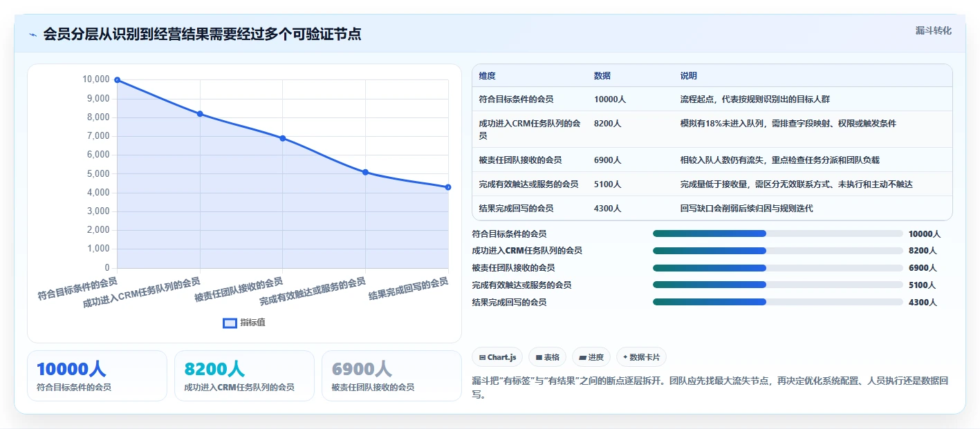Click table row label 被责任团队接收的会员

point(520,160)
